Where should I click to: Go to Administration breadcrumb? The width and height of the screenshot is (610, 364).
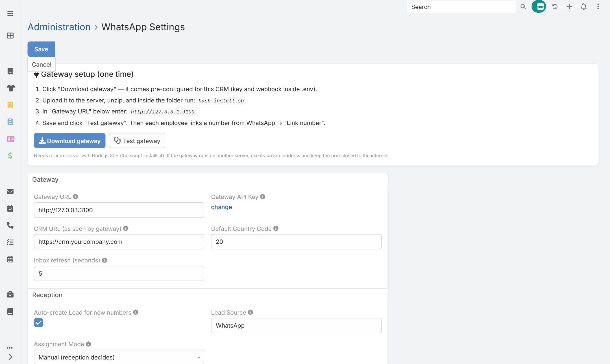pos(59,27)
